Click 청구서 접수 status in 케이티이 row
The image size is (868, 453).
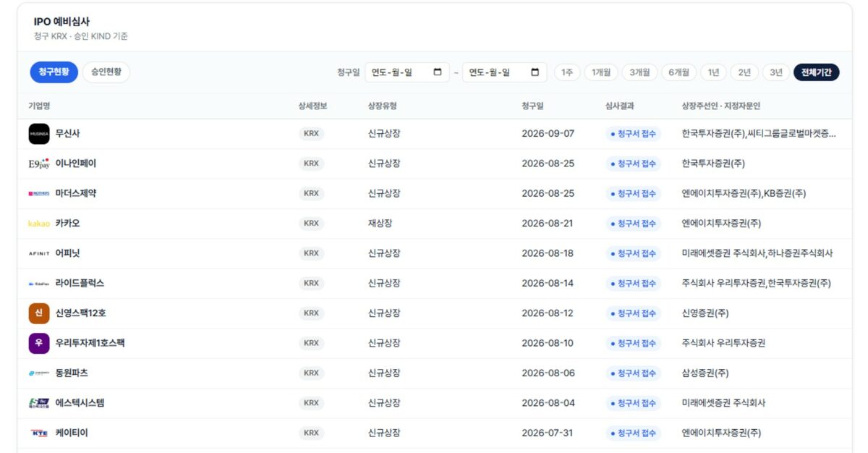634,433
